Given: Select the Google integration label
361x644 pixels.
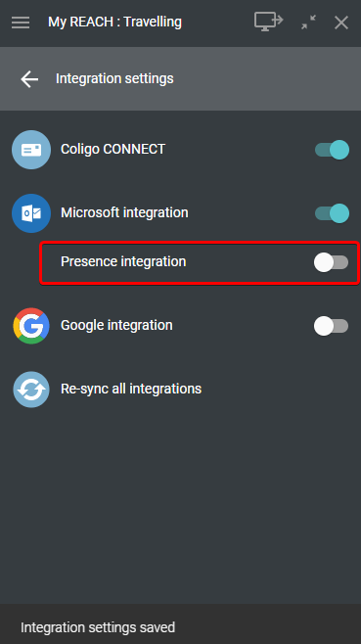Looking at the screenshot, I should tap(116, 325).
